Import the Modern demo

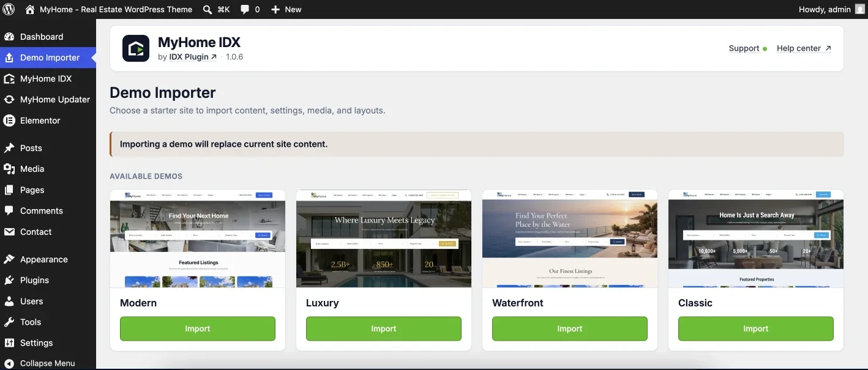tap(198, 328)
